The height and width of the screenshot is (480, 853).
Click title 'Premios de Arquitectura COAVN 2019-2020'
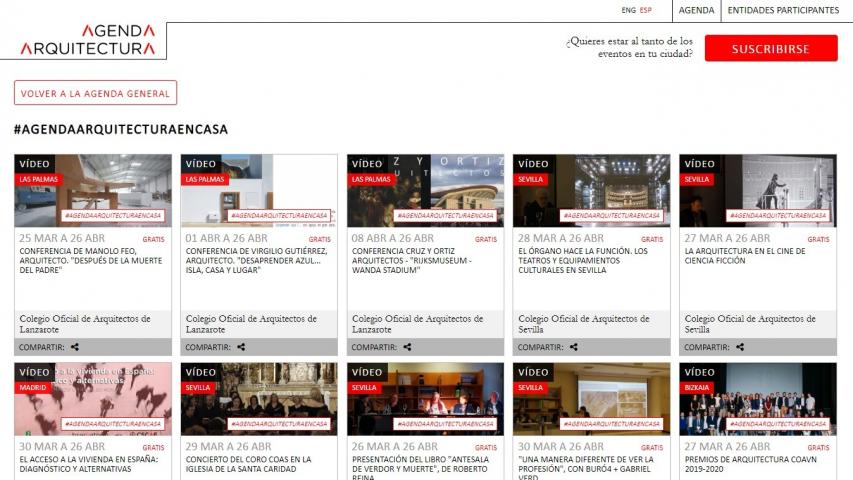pos(750,464)
